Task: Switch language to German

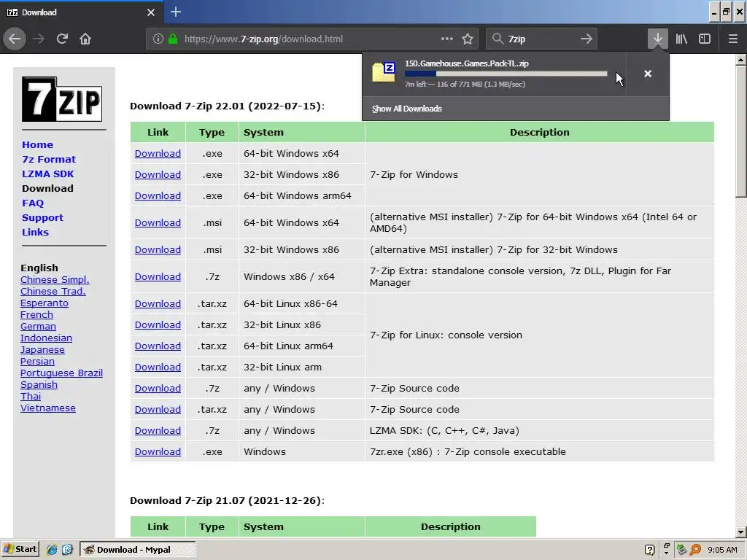Action: coord(38,326)
